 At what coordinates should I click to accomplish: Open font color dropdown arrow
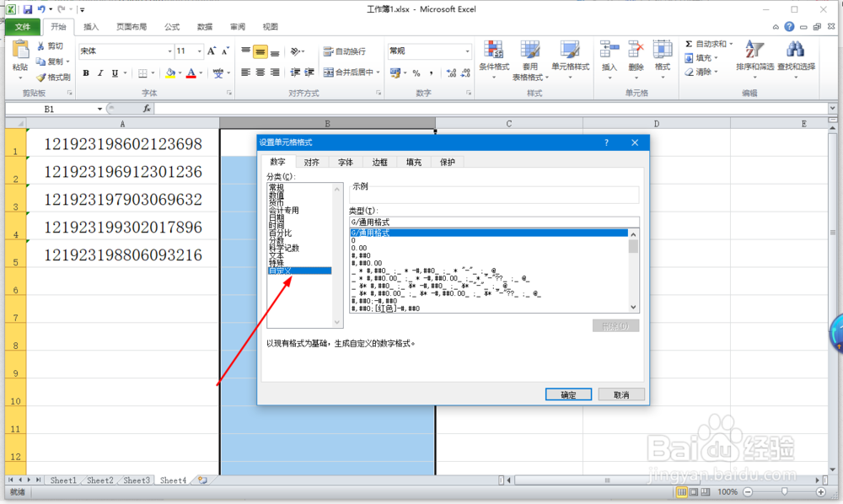pyautogui.click(x=201, y=73)
